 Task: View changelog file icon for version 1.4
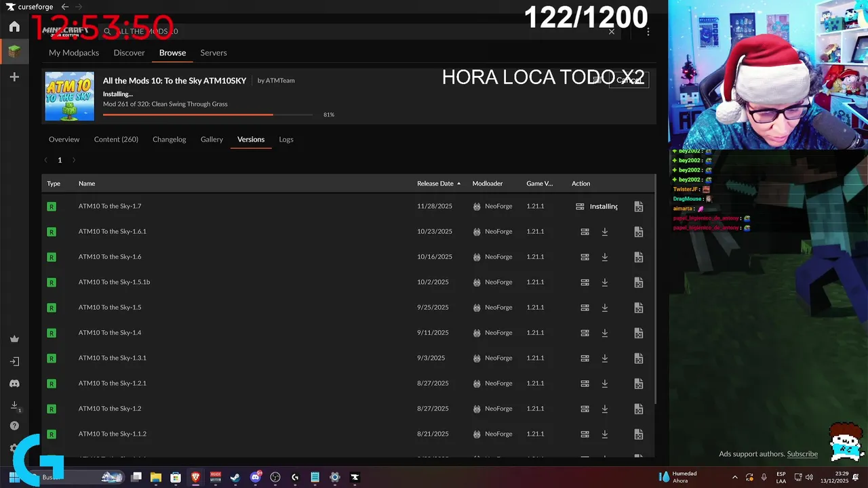638,333
